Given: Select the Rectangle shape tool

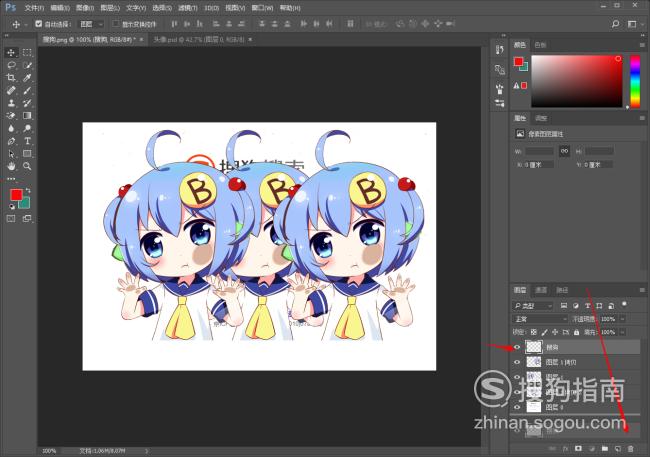Looking at the screenshot, I should [x=27, y=153].
